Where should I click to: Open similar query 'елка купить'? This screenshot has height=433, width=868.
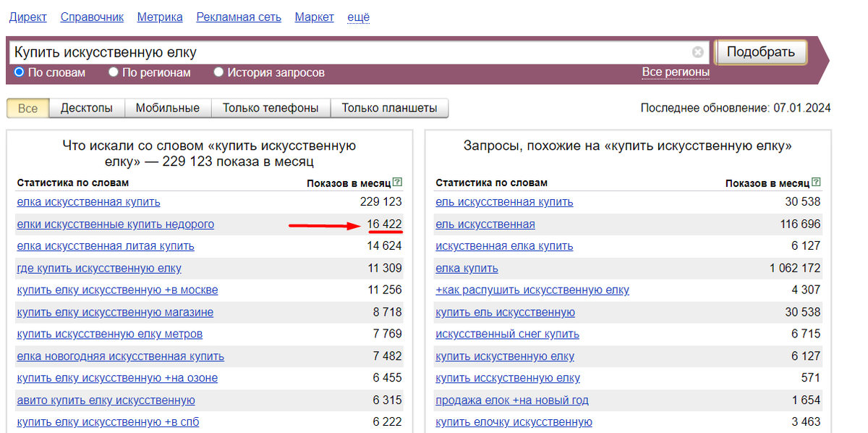point(467,269)
